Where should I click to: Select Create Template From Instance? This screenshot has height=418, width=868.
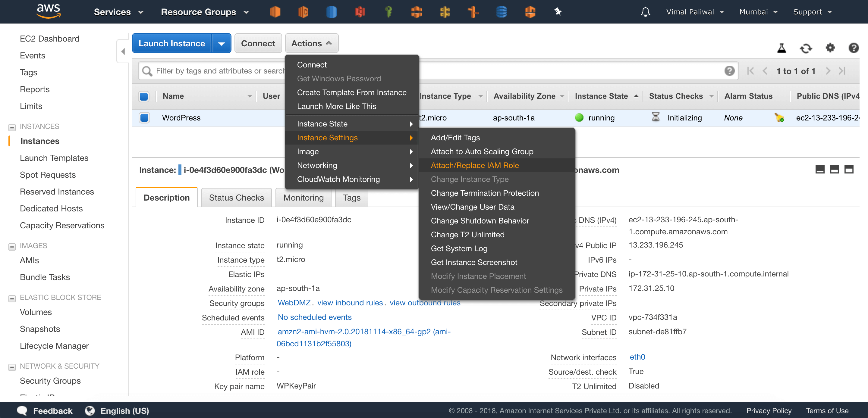[351, 92]
